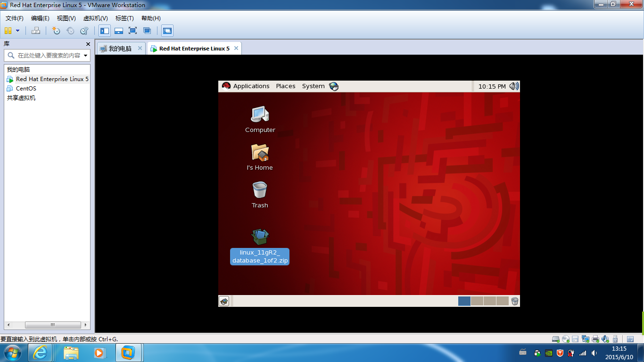Click the guest volume speaker icon
644x362 pixels.
click(x=514, y=86)
